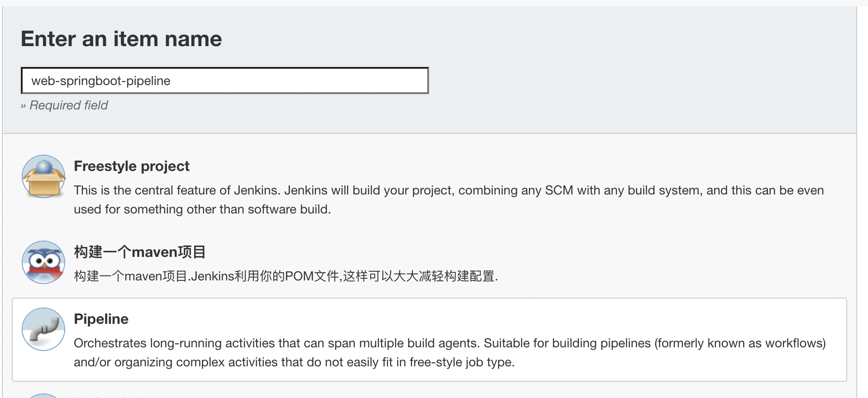This screenshot has width=868, height=398.
Task: Click the item name input field
Action: coord(224,81)
